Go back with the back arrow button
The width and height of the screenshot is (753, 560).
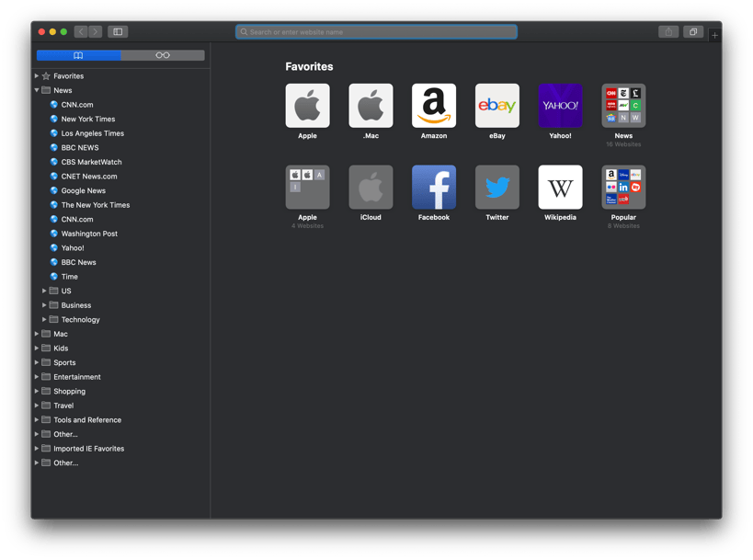click(81, 31)
